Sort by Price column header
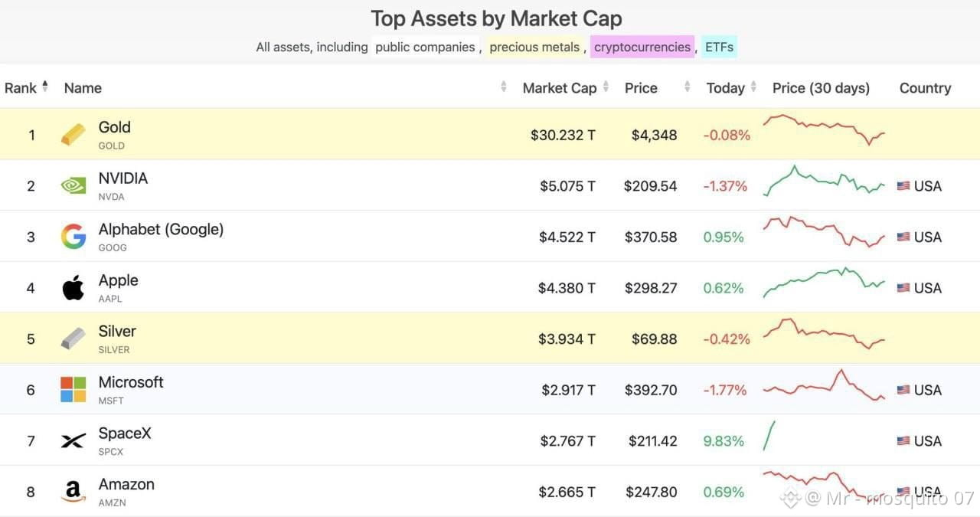 (x=641, y=88)
